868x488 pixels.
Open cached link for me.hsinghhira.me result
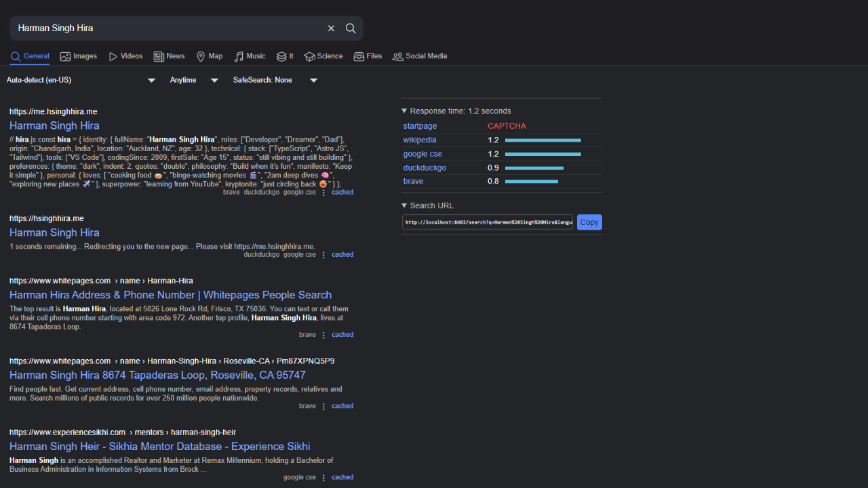tap(342, 192)
